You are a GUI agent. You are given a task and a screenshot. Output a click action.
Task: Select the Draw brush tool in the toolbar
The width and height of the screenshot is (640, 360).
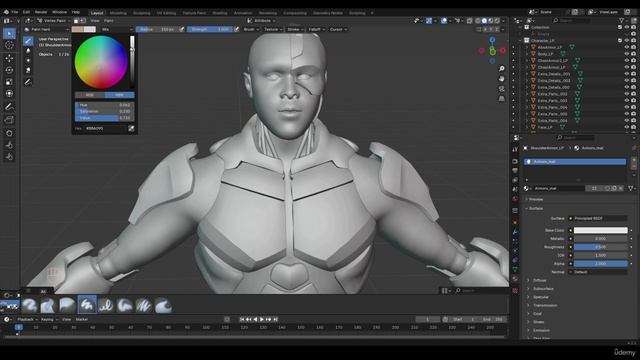pyautogui.click(x=28, y=41)
